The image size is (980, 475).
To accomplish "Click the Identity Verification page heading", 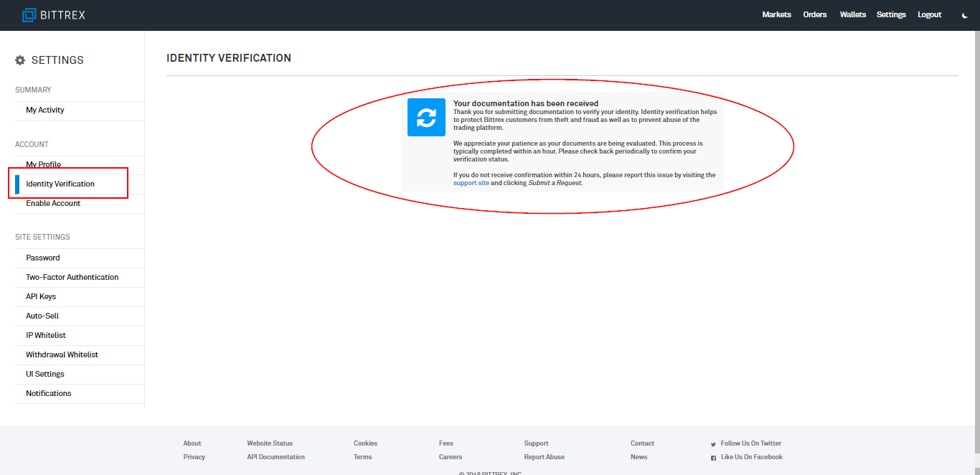I will pyautogui.click(x=229, y=58).
